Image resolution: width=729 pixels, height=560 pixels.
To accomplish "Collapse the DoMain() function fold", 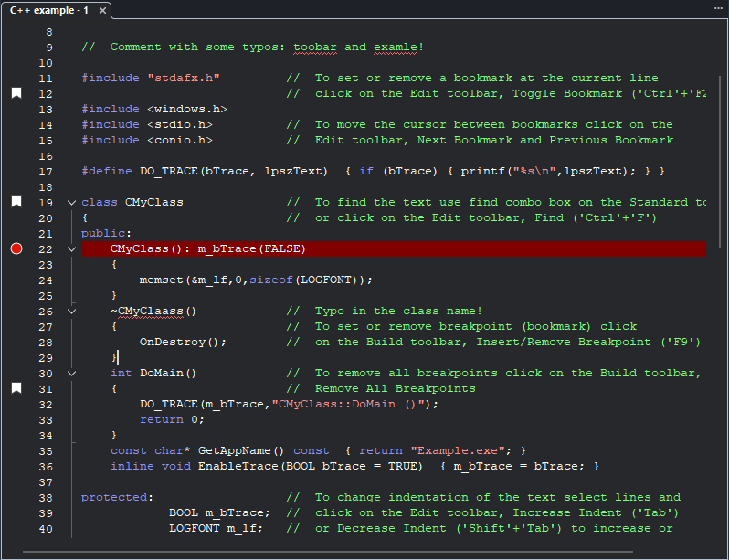I will tap(71, 373).
